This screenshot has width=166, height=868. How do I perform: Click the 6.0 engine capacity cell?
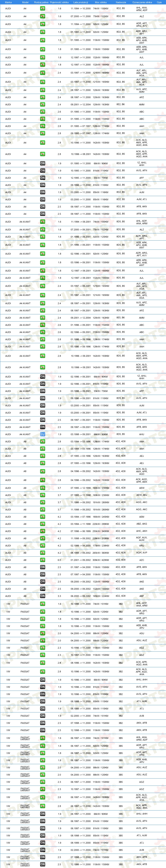(x=59, y=560)
